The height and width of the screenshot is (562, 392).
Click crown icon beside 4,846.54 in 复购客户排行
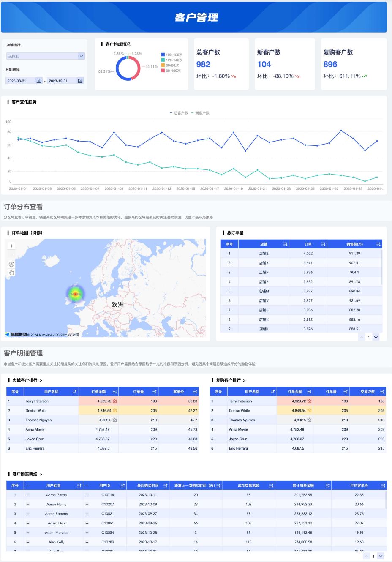click(309, 410)
